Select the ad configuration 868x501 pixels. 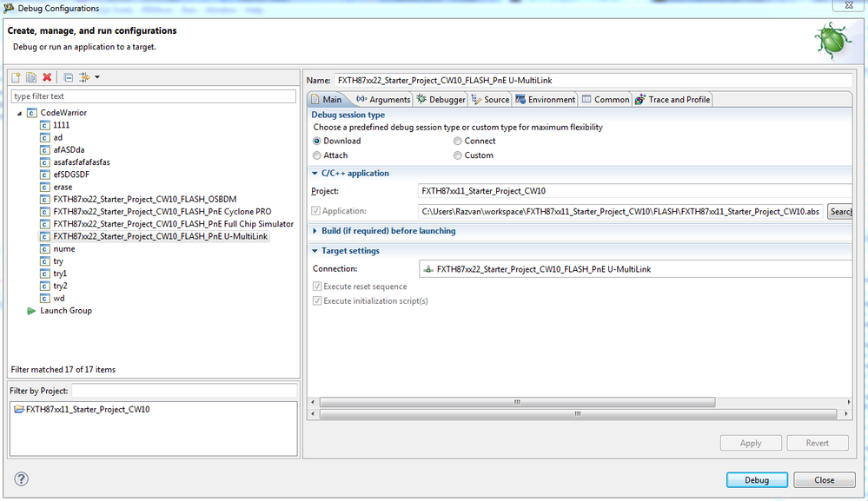point(58,137)
